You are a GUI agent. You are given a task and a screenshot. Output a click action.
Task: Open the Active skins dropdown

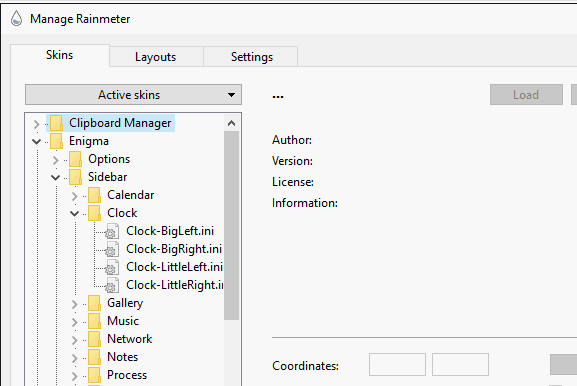click(133, 95)
